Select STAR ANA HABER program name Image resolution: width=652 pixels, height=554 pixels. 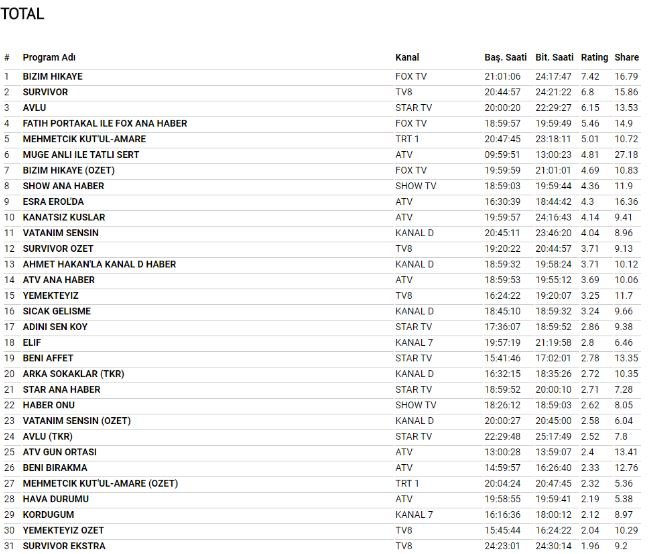pos(61,390)
